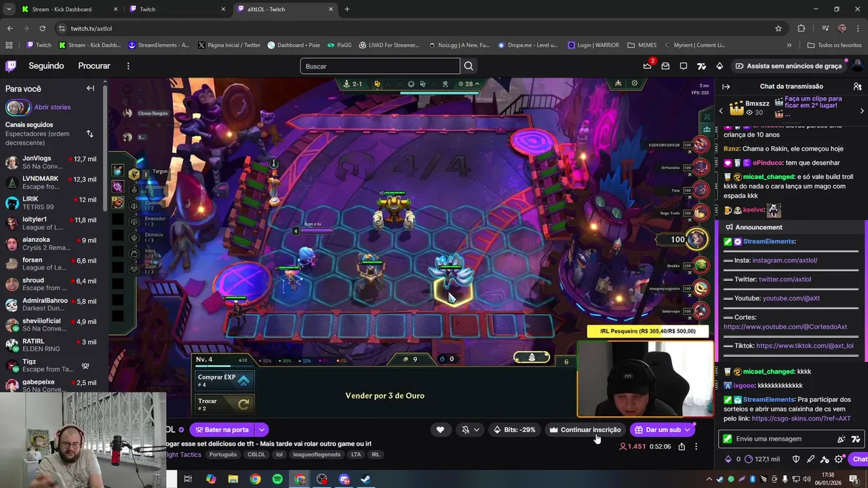The width and height of the screenshot is (868, 488).
Task: Open StreamElements bookmark
Action: tap(159, 45)
